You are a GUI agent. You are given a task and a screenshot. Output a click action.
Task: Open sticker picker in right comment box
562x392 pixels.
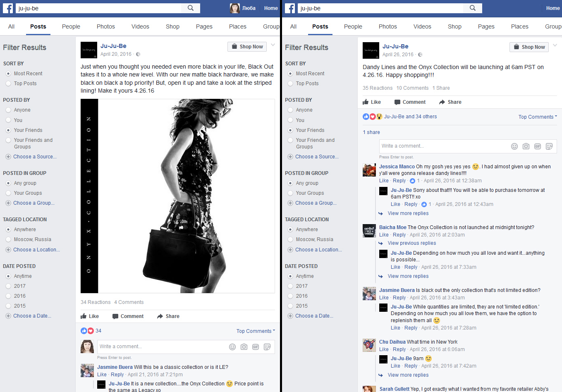(x=549, y=146)
